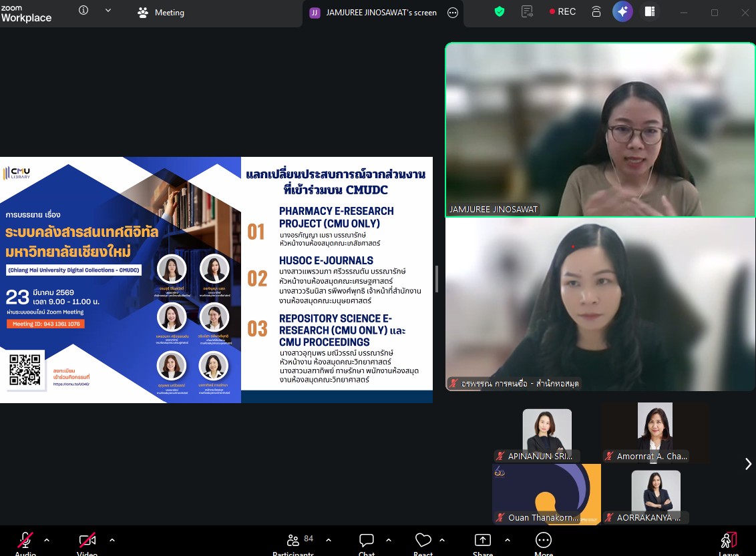Change the view layout icon

(649, 12)
